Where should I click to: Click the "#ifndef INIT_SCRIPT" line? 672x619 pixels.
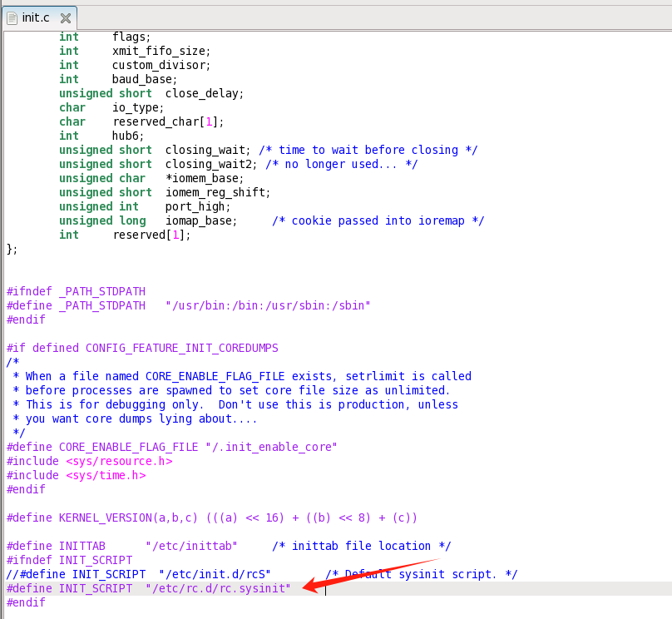coord(69,560)
